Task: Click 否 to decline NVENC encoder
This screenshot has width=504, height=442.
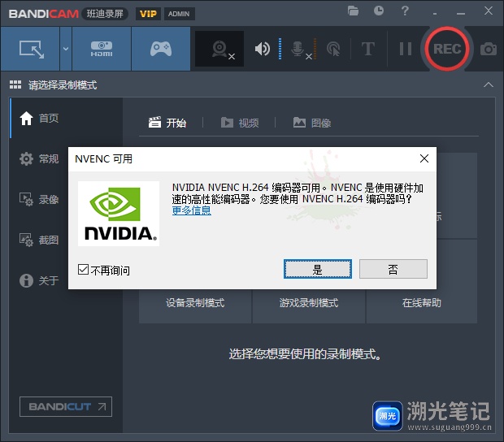Action: 393,269
